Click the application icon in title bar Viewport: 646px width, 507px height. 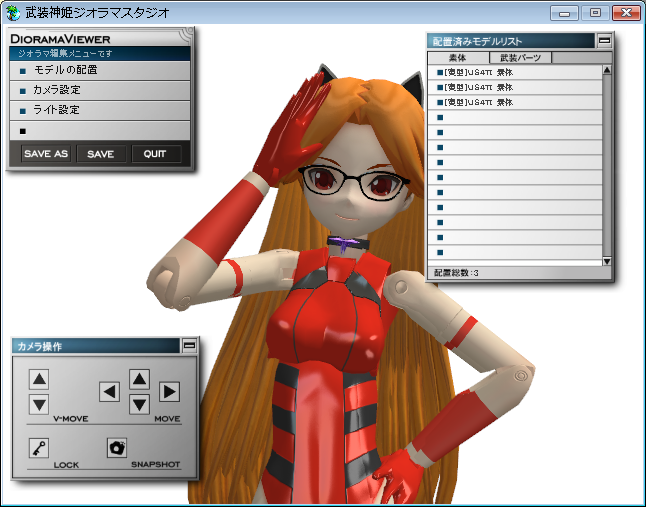13,13
